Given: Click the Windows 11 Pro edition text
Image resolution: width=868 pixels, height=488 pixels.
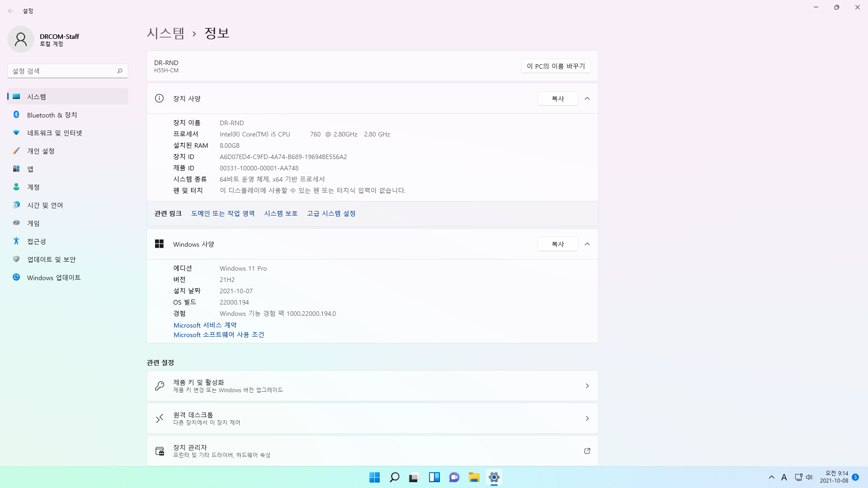Looking at the screenshot, I should 243,268.
